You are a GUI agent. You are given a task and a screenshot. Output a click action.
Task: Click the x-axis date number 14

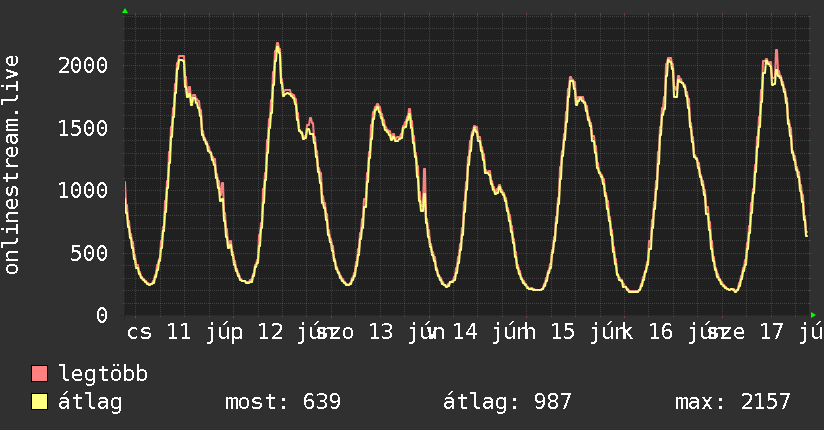(465, 332)
